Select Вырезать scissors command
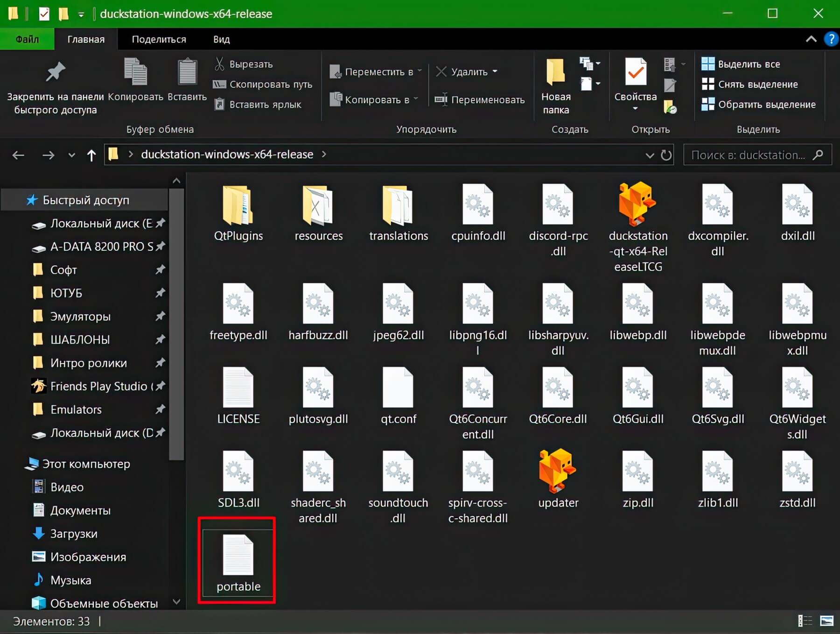 tap(243, 64)
